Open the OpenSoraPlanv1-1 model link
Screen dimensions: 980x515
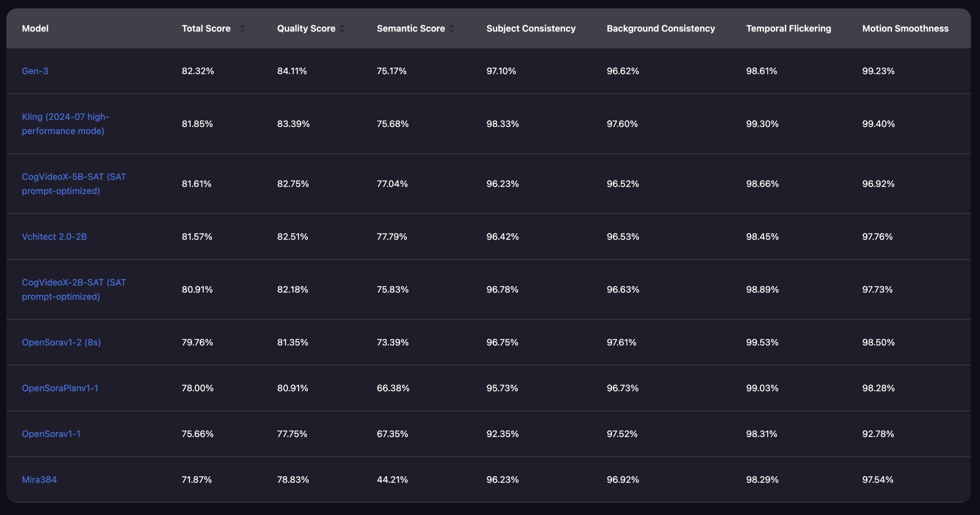(x=60, y=388)
